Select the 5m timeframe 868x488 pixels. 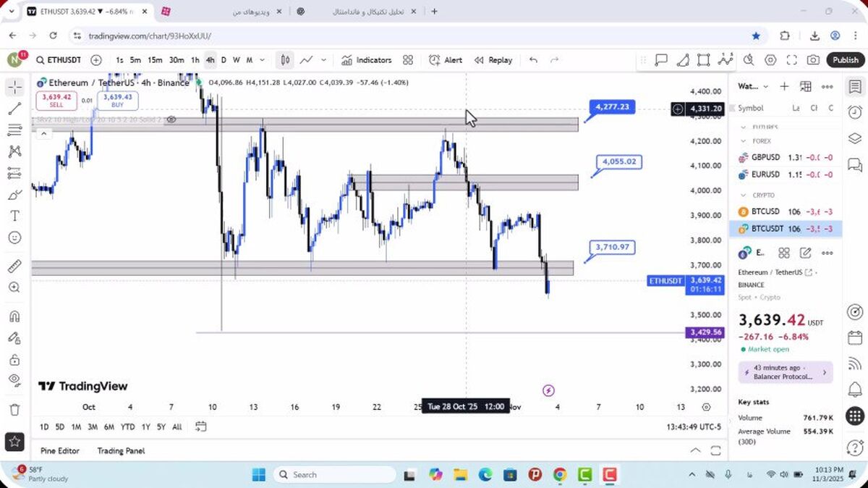point(135,60)
